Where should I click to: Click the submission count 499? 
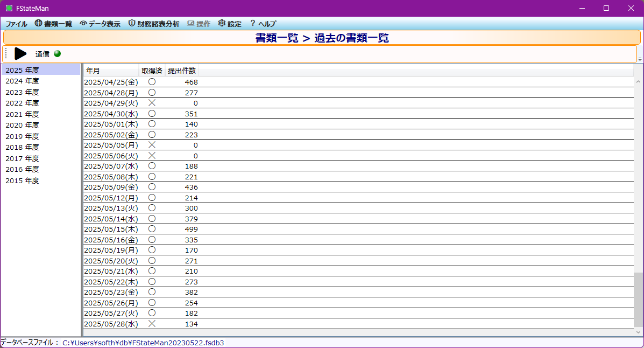(x=191, y=229)
